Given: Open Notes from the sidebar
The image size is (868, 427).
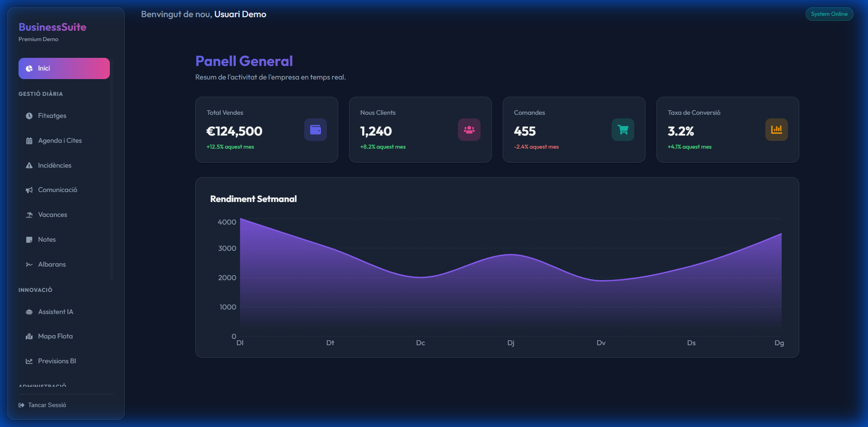Looking at the screenshot, I should pyautogui.click(x=47, y=239).
